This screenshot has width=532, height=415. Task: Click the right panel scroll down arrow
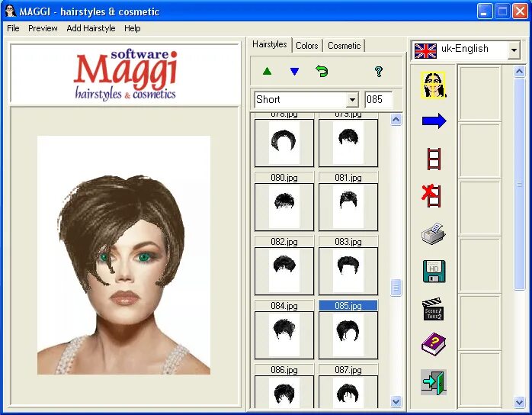[x=520, y=403]
